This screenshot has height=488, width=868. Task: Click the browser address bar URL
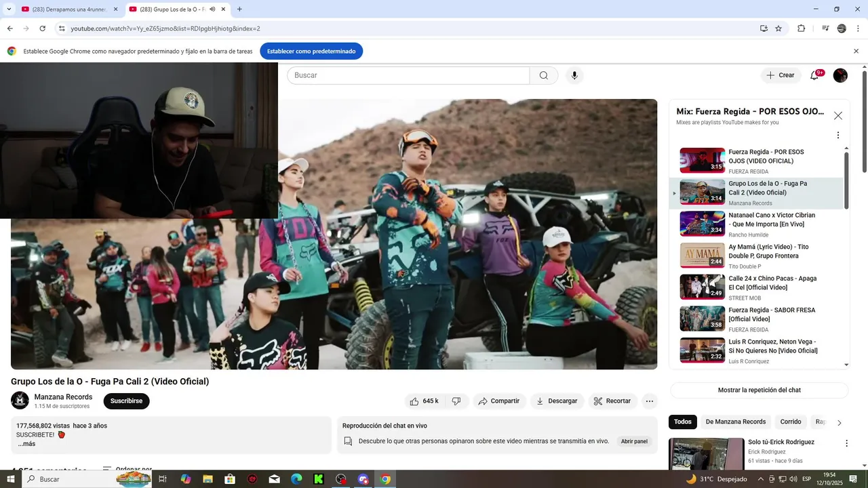[x=165, y=28]
